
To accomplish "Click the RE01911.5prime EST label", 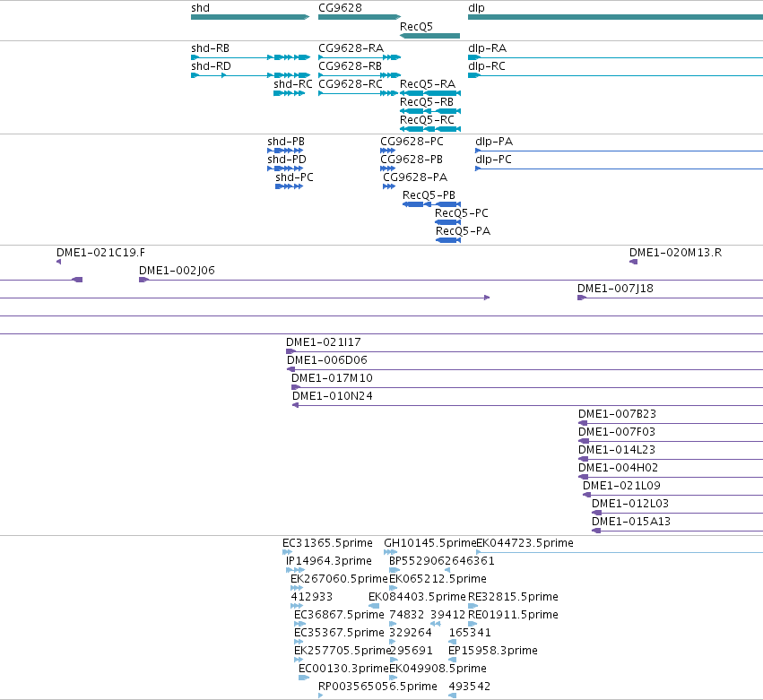I will 513,616.
